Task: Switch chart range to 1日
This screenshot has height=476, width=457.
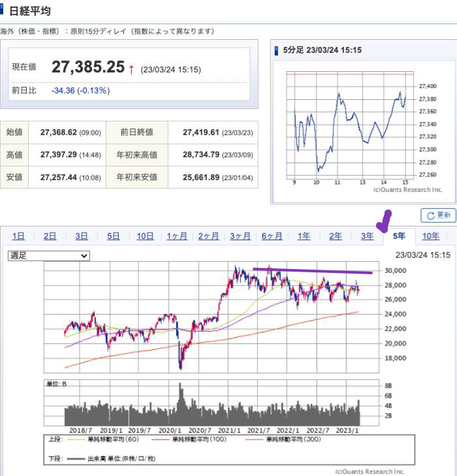Action: click(18, 236)
